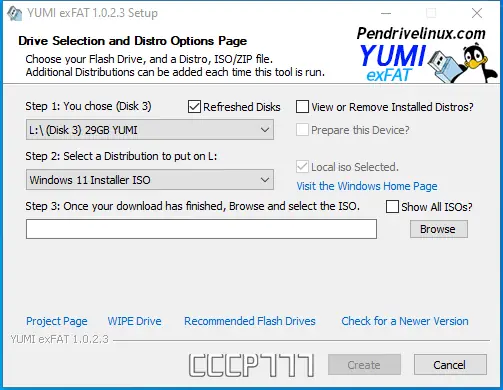Image resolution: width=503 pixels, height=390 pixels.
Task: Open Visit the Windows Home Page link
Action: click(367, 186)
